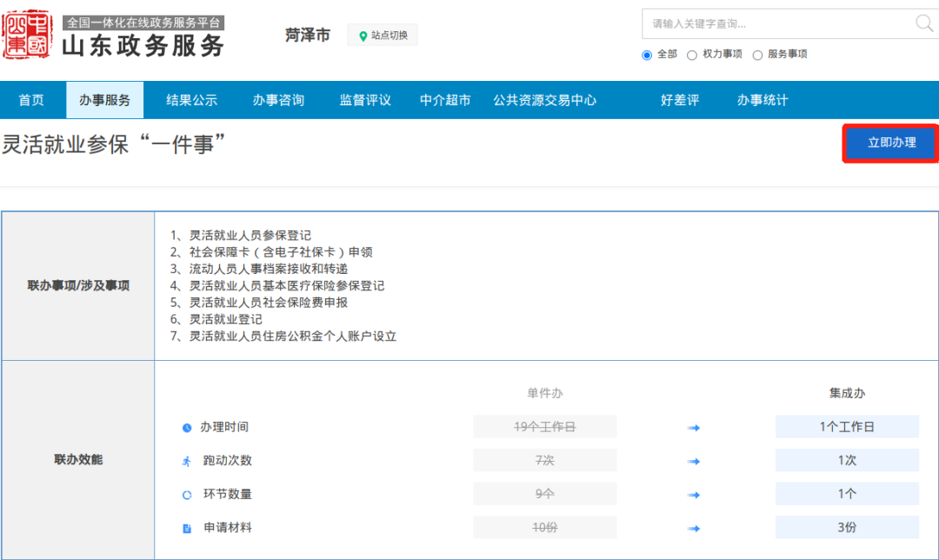Open the 办事咨询 nav tab
The height and width of the screenshot is (560, 939).
(278, 100)
